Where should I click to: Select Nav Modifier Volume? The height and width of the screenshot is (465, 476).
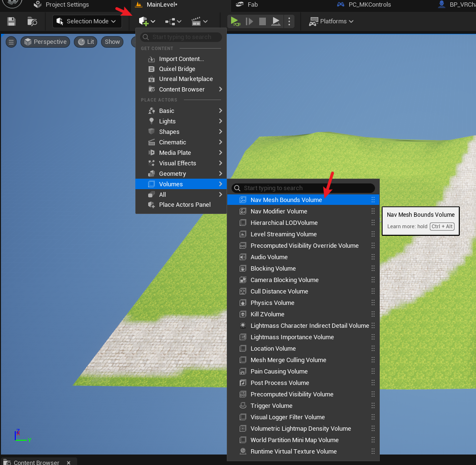(x=303, y=211)
